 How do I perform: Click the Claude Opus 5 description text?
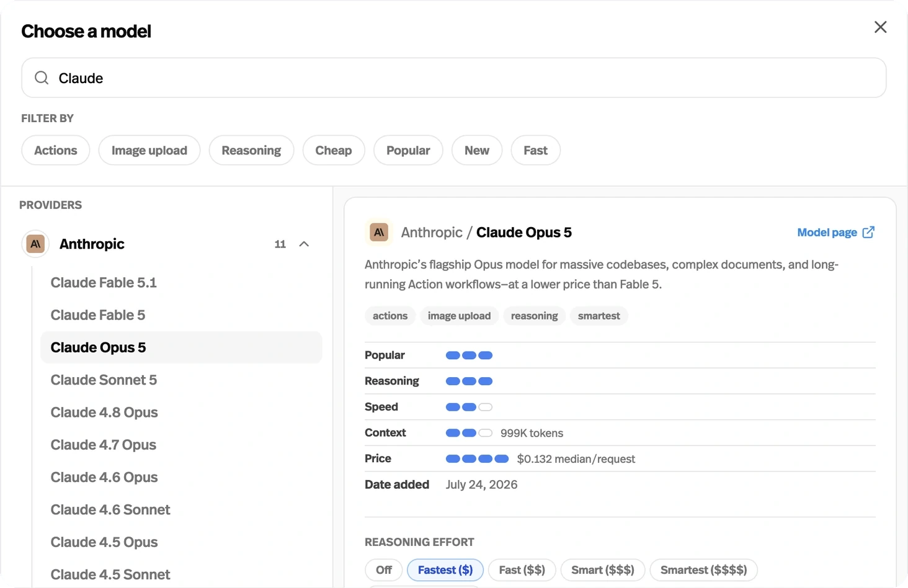pos(602,274)
